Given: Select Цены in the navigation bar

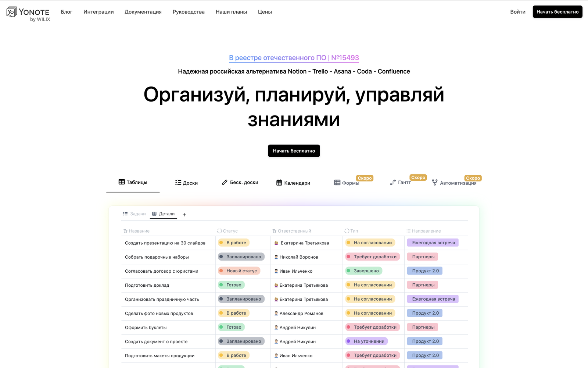Looking at the screenshot, I should tap(265, 12).
